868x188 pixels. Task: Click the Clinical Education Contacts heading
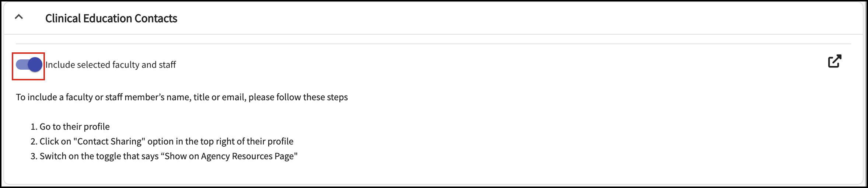point(111,18)
